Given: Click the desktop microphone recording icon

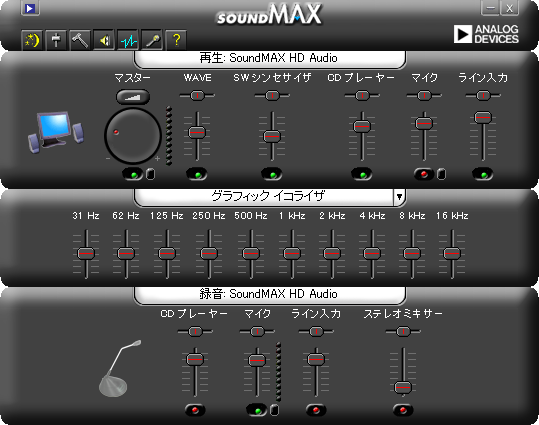Looking at the screenshot, I should tap(120, 368).
